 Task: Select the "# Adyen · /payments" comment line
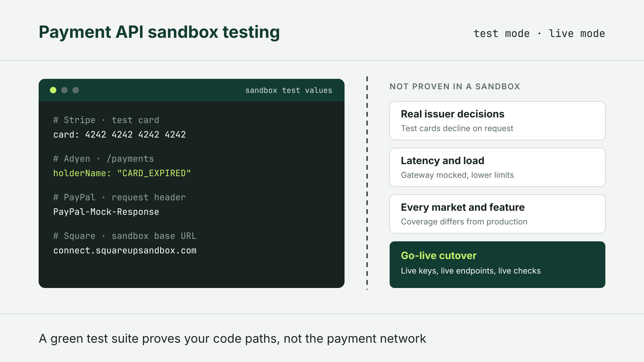pos(103,159)
